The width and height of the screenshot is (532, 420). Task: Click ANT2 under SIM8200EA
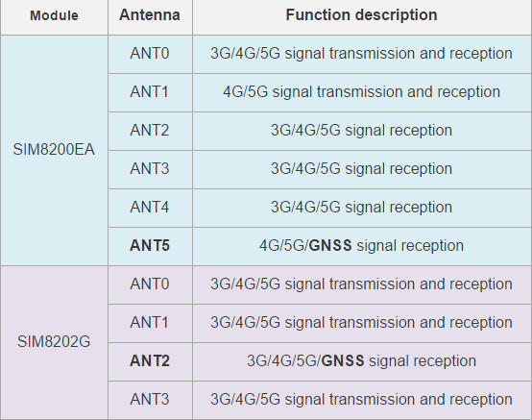coord(150,131)
